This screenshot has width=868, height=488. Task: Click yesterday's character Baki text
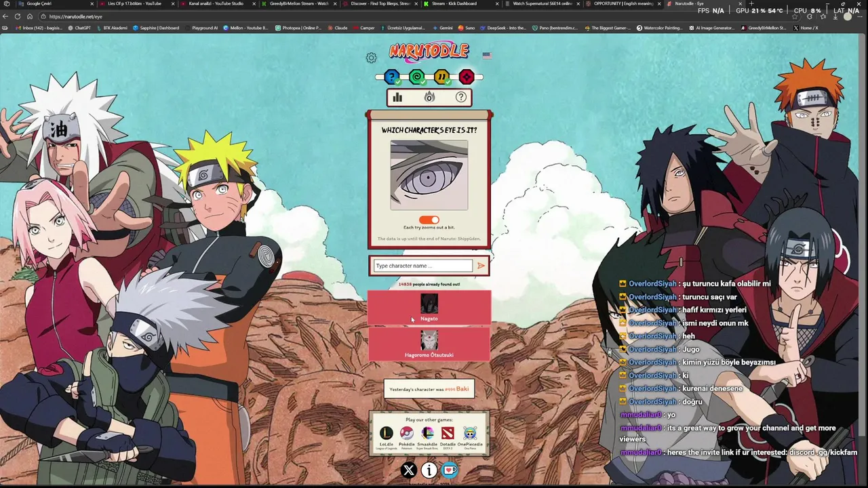[x=462, y=389]
